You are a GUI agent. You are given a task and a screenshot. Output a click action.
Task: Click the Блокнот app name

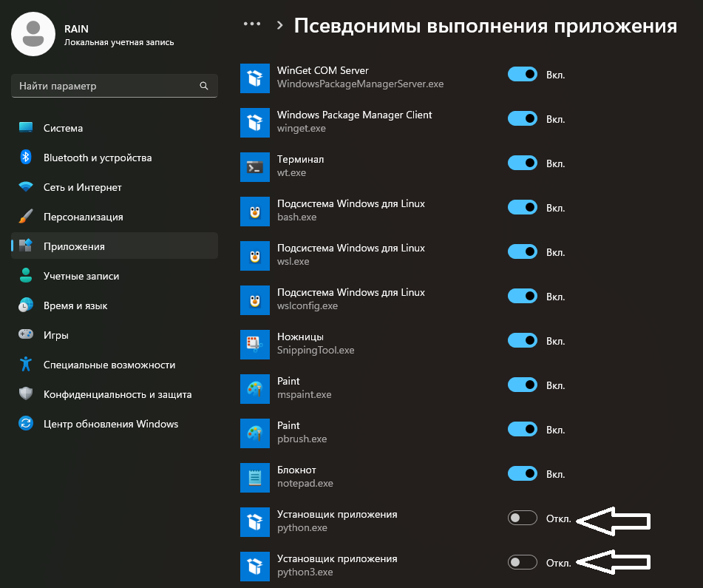(296, 470)
